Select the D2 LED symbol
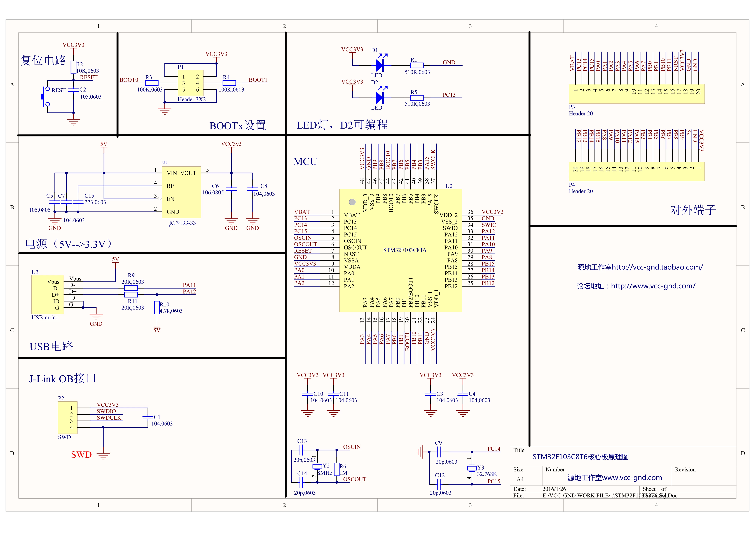Image resolution: width=756 pixels, height=535 pixels. click(380, 97)
